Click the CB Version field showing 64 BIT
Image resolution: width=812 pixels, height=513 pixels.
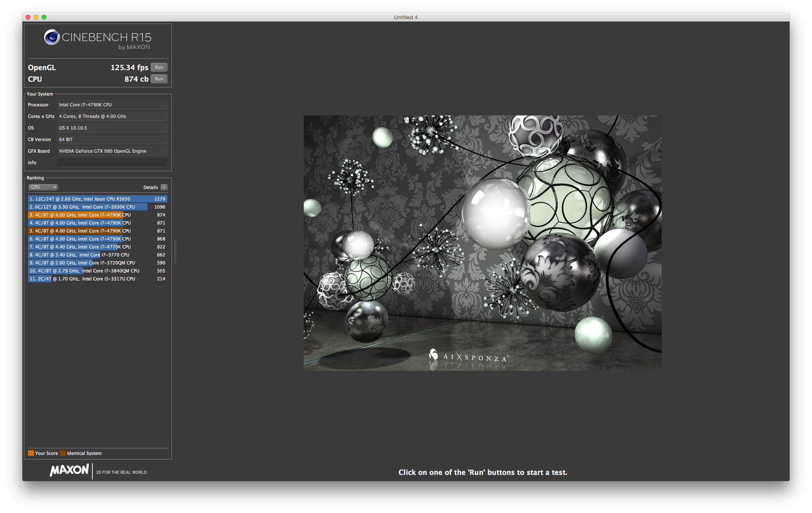point(112,139)
